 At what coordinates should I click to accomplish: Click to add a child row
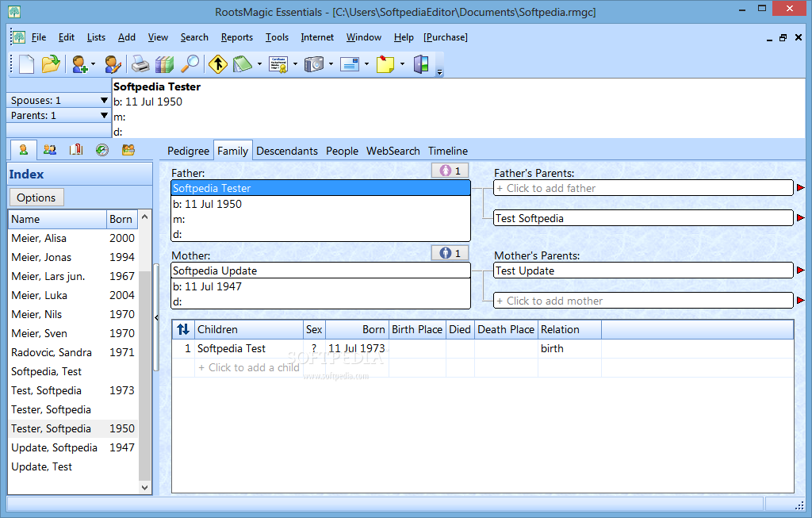249,367
